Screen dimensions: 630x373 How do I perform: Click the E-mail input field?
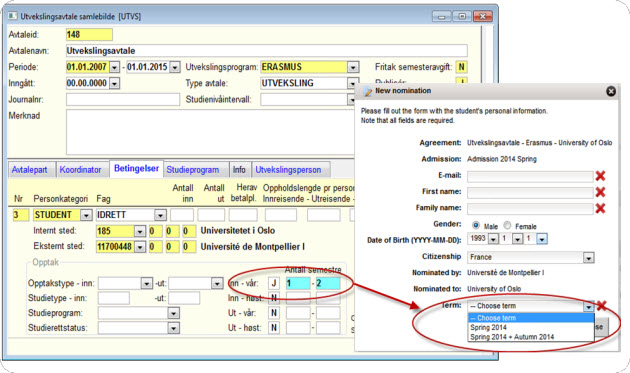pyautogui.click(x=530, y=176)
